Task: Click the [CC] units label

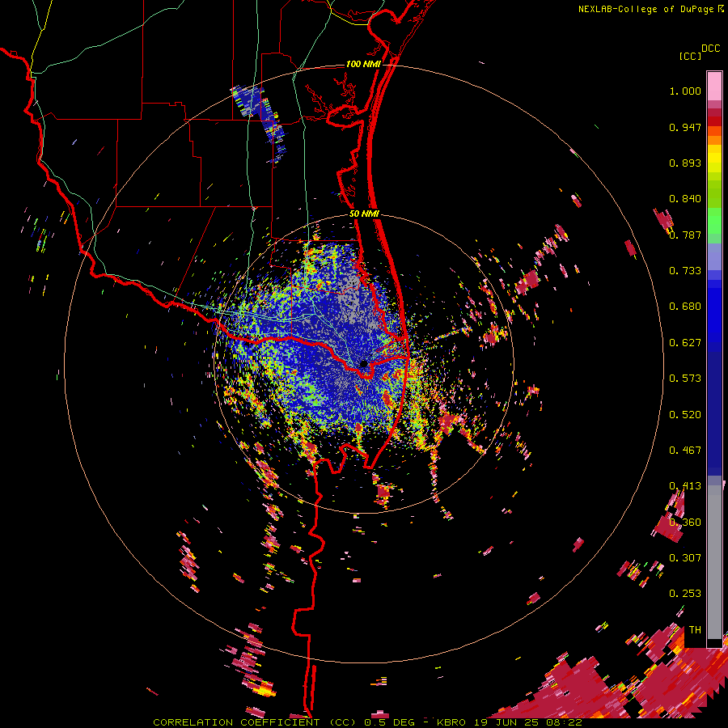Action: (690, 56)
